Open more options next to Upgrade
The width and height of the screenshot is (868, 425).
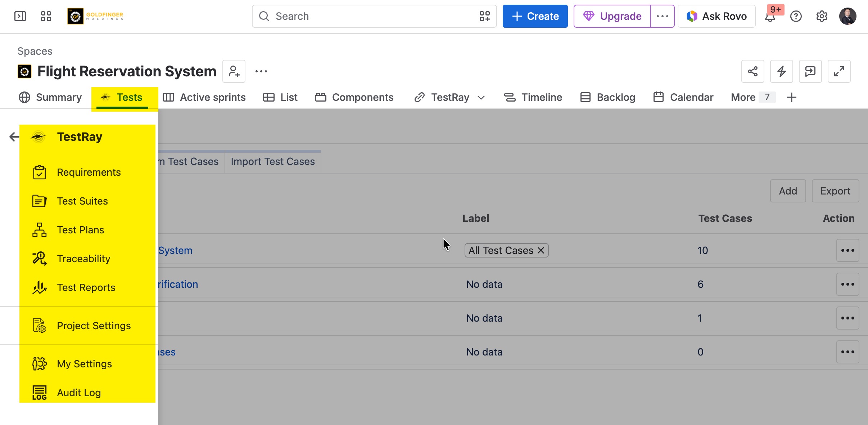(x=662, y=16)
